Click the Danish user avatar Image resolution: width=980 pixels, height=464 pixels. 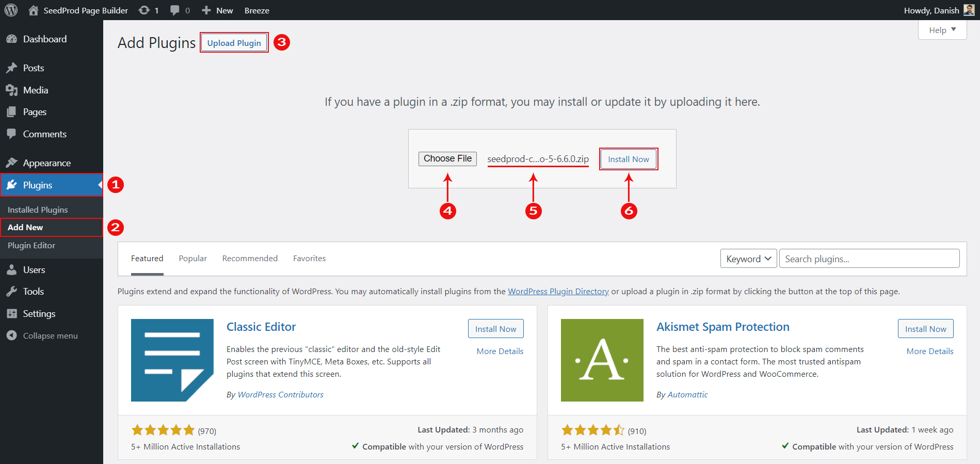(x=969, y=10)
